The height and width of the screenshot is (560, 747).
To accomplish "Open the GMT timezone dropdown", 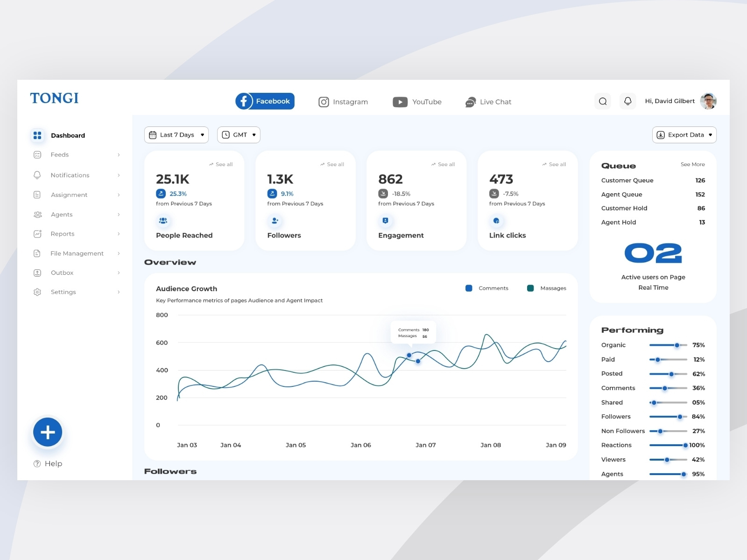I will pos(239,135).
